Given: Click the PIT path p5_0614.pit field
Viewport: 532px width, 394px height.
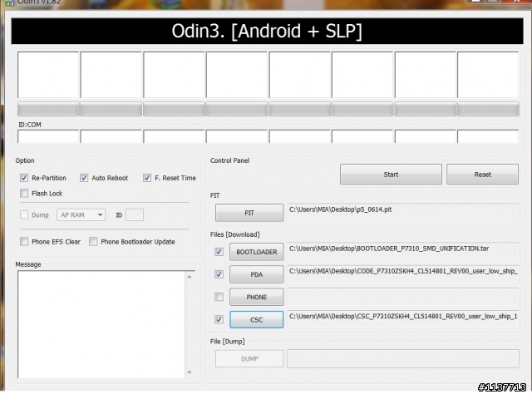Looking at the screenshot, I should tap(403, 213).
